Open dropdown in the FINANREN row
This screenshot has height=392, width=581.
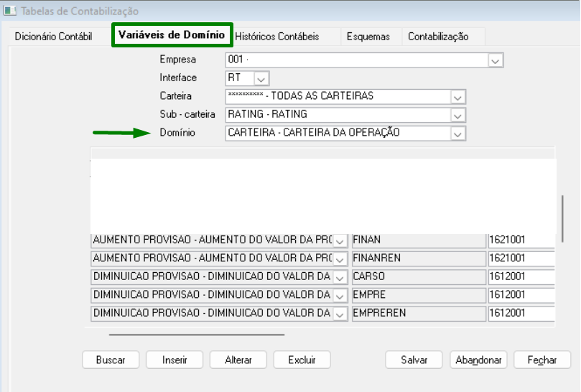point(340,258)
